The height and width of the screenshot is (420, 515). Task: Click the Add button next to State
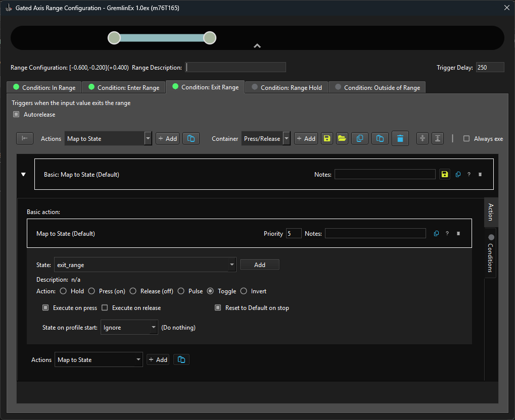tap(260, 265)
